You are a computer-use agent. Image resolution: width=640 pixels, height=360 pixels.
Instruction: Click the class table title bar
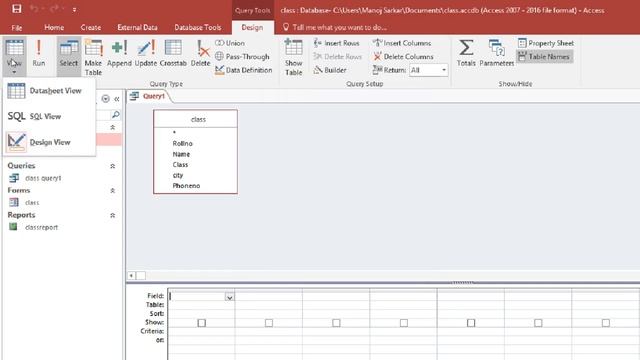pos(196,119)
